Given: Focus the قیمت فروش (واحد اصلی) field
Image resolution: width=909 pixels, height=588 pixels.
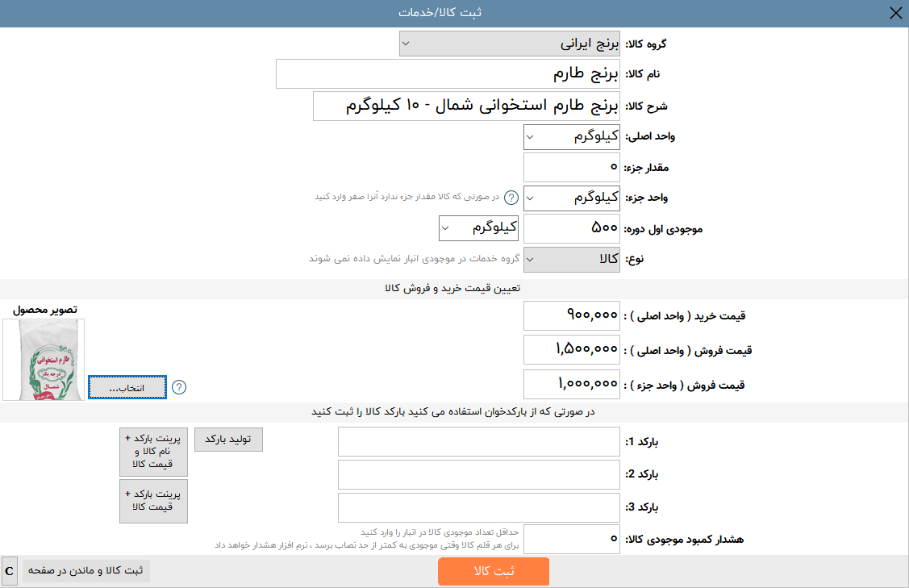Looking at the screenshot, I should tap(572, 350).
